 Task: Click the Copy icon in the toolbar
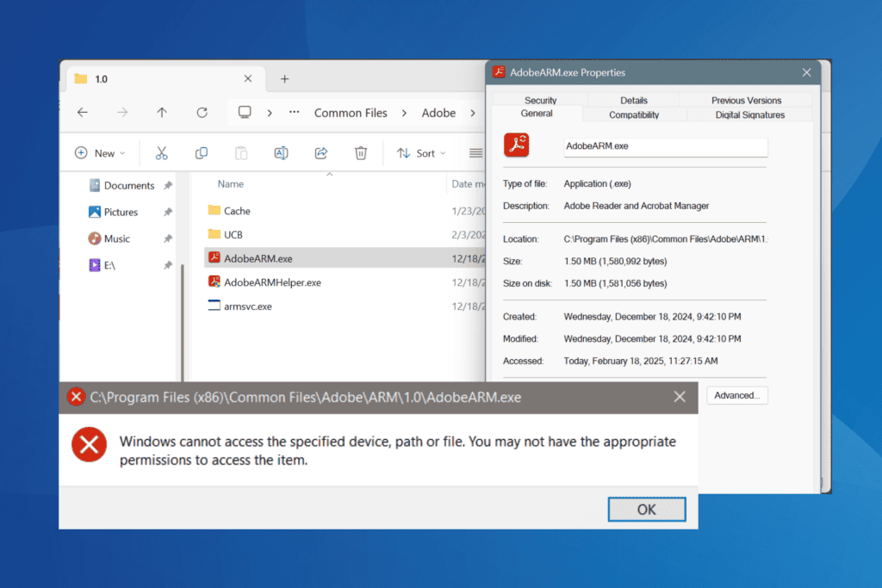(x=201, y=152)
